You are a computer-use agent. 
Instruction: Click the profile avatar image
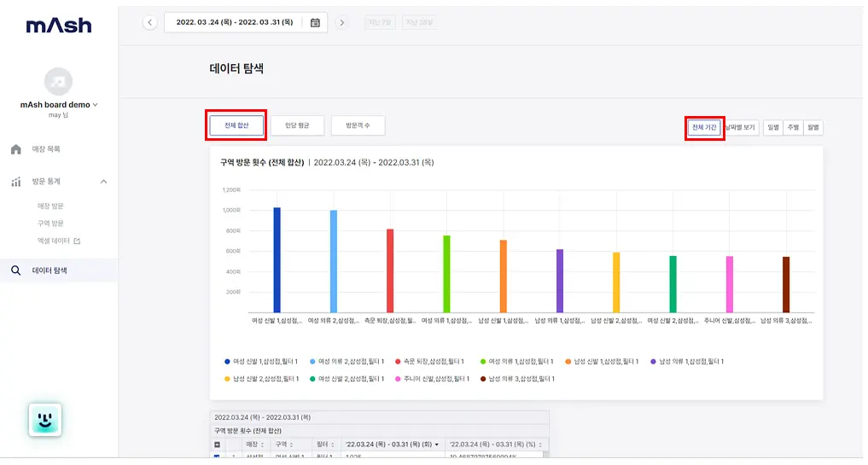coord(58,82)
